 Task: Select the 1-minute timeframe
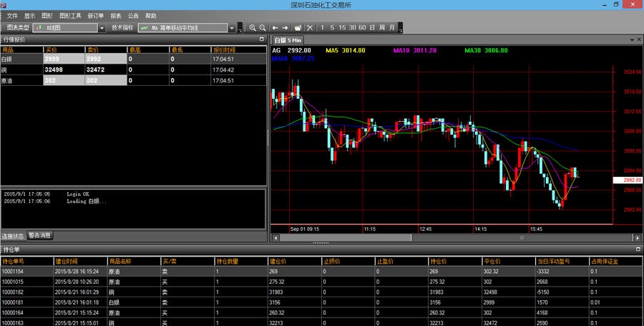[x=323, y=28]
